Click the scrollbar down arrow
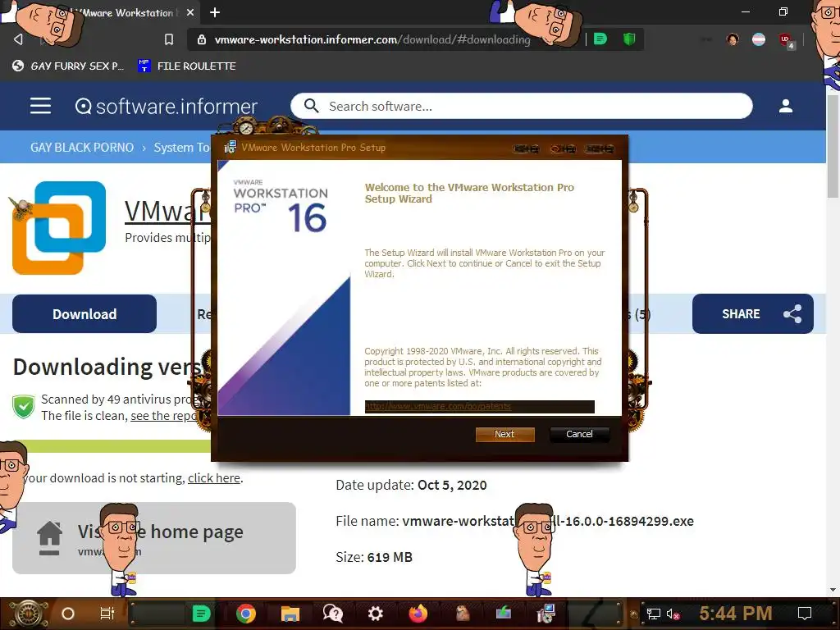Viewport: 840px width, 630px height. coord(833,590)
